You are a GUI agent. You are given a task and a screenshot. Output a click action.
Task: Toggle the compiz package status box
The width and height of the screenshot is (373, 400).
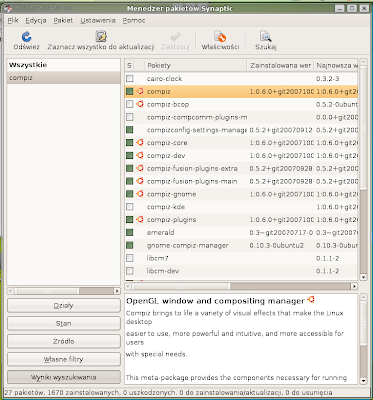(x=130, y=91)
